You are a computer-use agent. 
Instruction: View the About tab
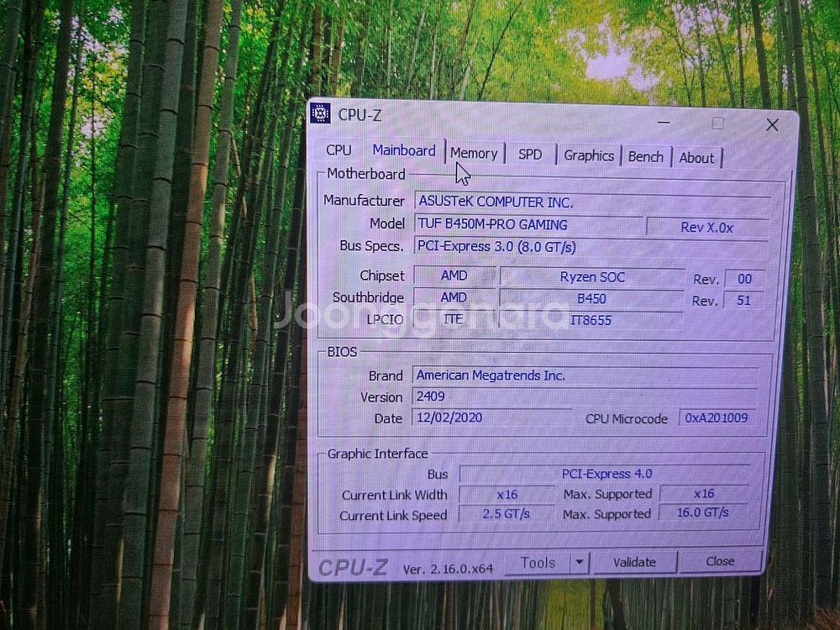(x=696, y=158)
